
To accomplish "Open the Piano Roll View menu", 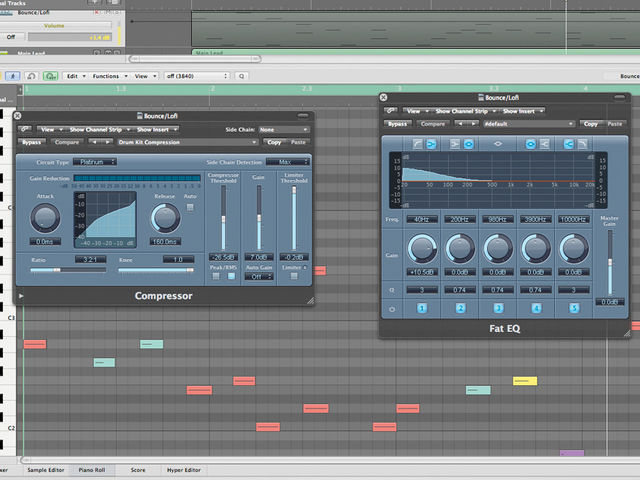I will coord(145,76).
